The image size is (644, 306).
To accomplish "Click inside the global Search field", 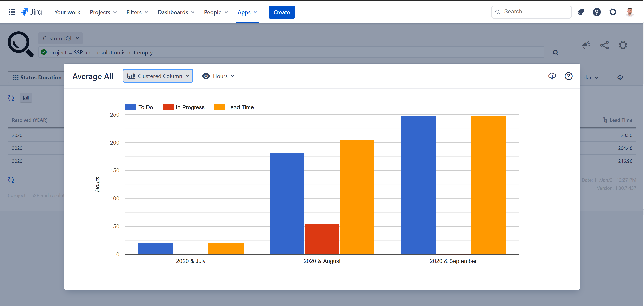I will click(x=531, y=11).
